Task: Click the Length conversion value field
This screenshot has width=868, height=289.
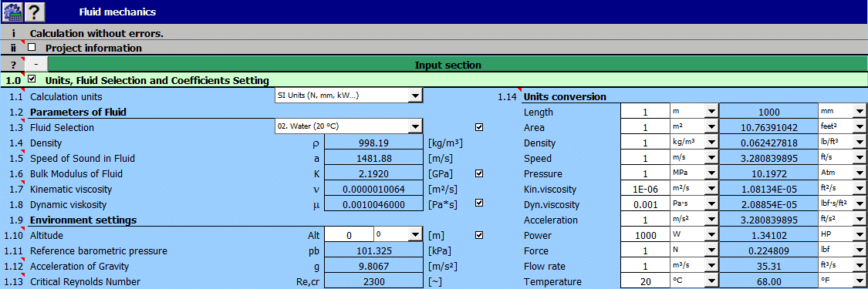Action: [645, 113]
